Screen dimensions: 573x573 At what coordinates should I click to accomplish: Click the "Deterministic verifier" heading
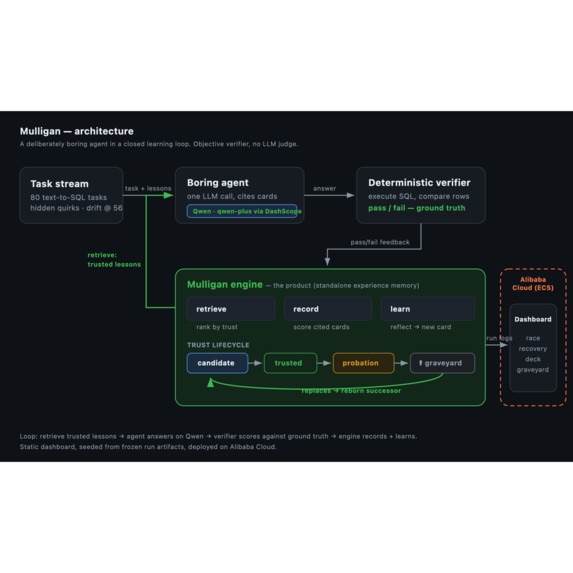tap(420, 183)
